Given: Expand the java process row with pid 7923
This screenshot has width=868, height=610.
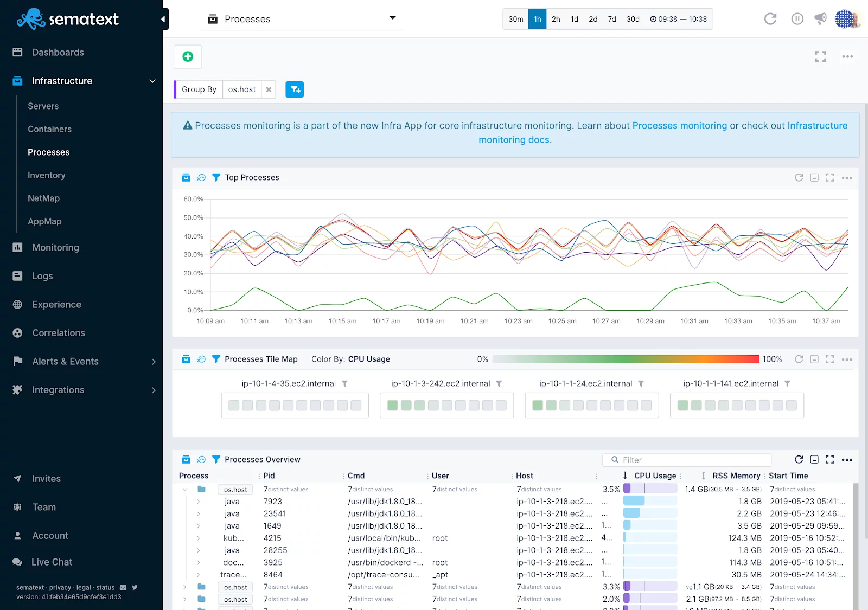Looking at the screenshot, I should coord(199,502).
